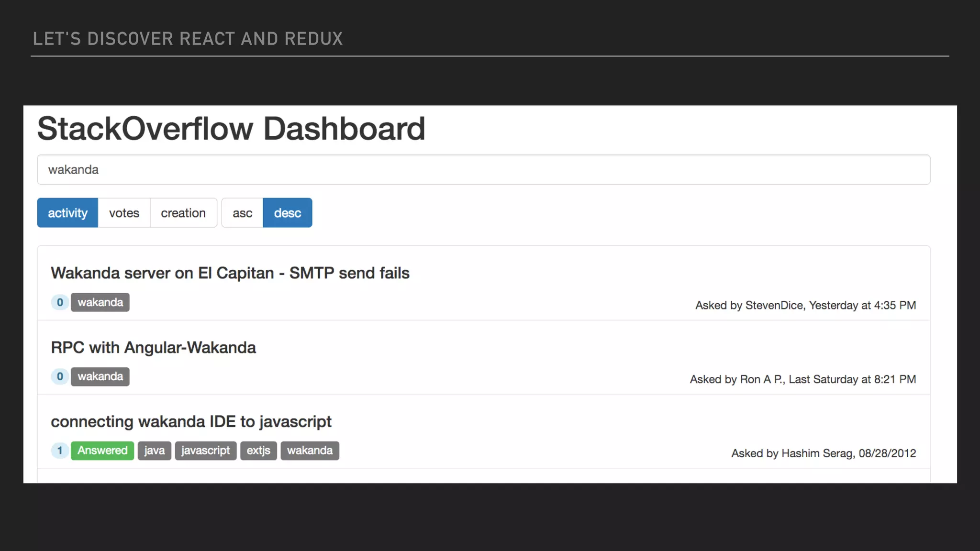This screenshot has height=551, width=980.
Task: Click wakanda tag next to extjs
Action: pyautogui.click(x=310, y=451)
